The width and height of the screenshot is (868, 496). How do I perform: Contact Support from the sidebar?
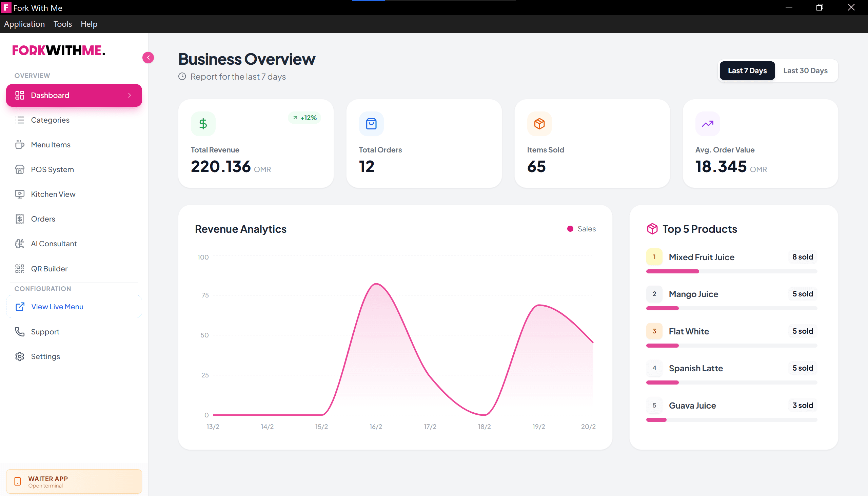(45, 331)
